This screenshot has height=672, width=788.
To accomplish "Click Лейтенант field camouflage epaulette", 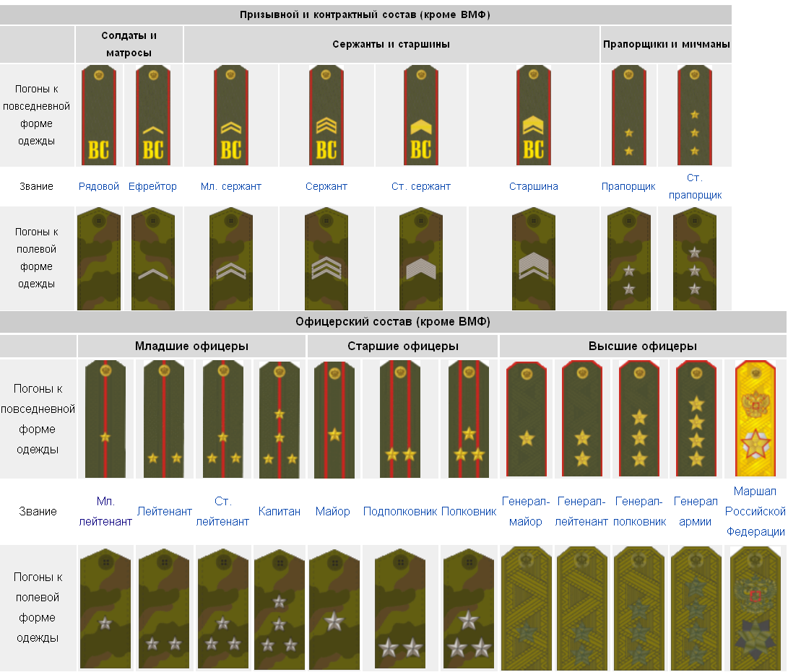I will [164, 608].
